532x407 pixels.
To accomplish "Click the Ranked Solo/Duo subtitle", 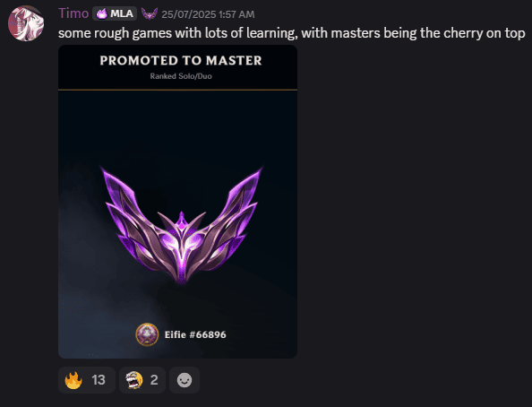I will coord(181,76).
